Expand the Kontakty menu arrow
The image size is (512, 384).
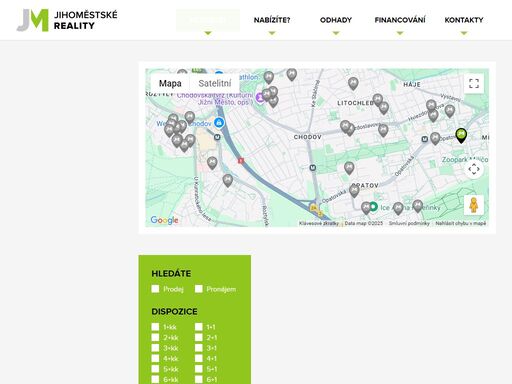click(x=464, y=33)
